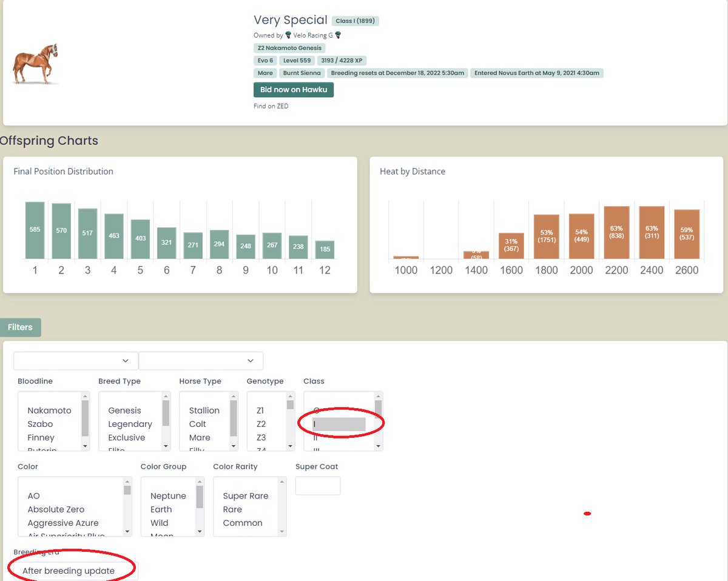The image size is (728, 581).
Task: Open the After breeding update dropdown
Action: click(x=76, y=571)
